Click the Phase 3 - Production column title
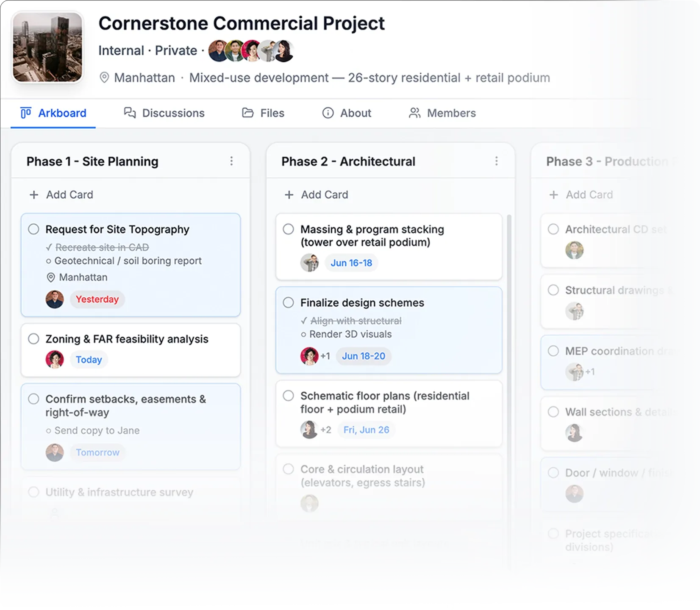 [610, 161]
